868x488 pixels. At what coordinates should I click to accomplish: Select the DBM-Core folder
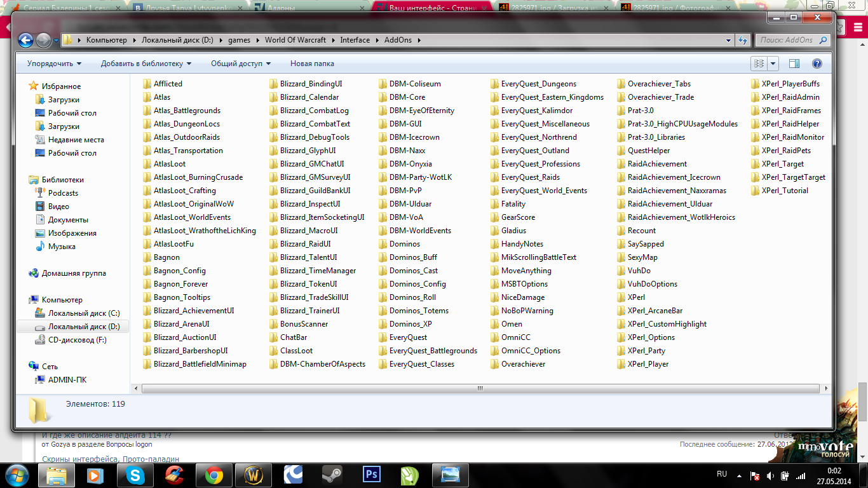402,97
